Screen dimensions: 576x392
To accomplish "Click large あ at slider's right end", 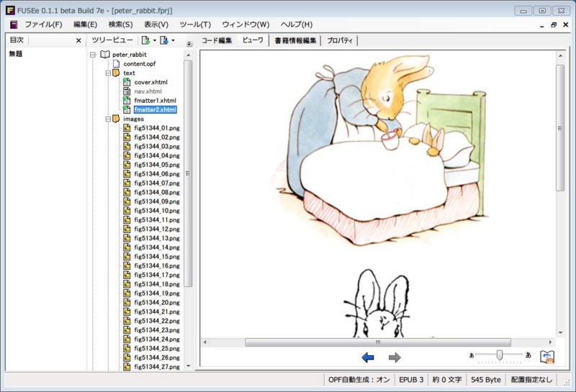I will [528, 355].
